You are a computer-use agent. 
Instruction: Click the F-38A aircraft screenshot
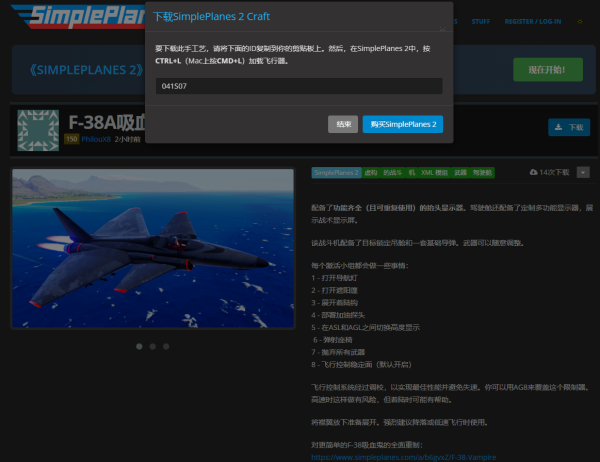[153, 248]
